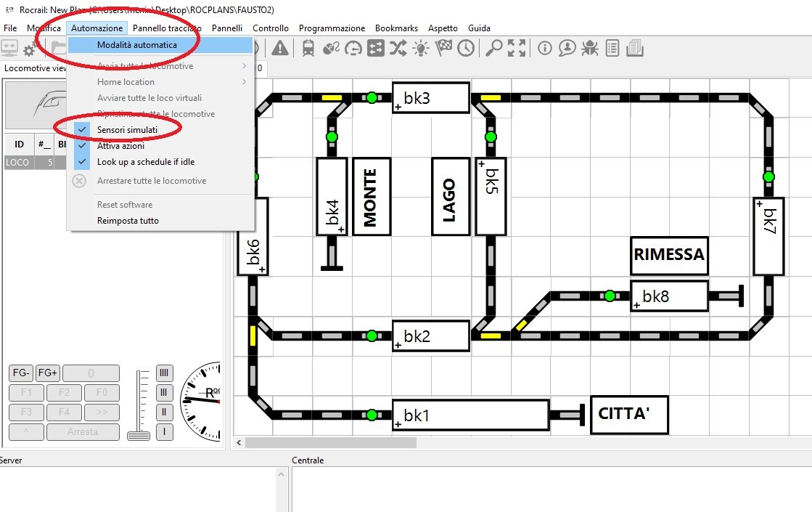Click the checkered flag toolbar icon
812x512 pixels.
tap(443, 49)
